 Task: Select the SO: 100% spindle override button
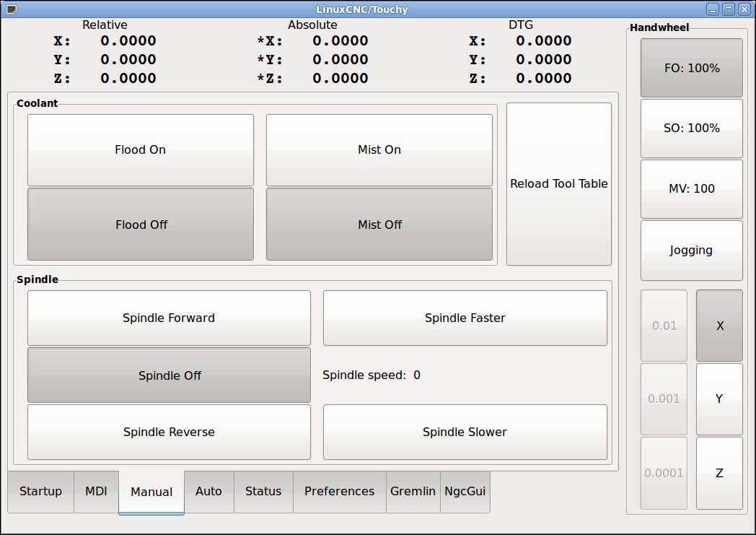tap(691, 129)
